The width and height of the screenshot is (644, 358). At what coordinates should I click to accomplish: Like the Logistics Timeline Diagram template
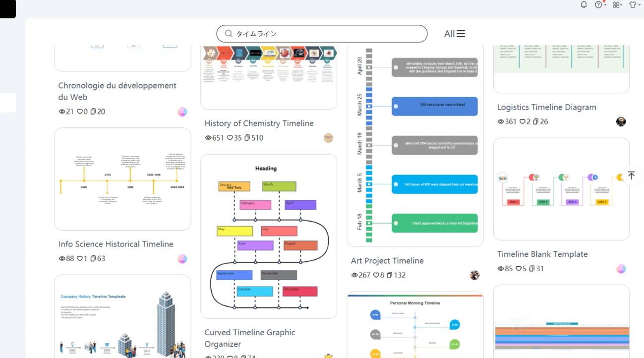pos(523,121)
